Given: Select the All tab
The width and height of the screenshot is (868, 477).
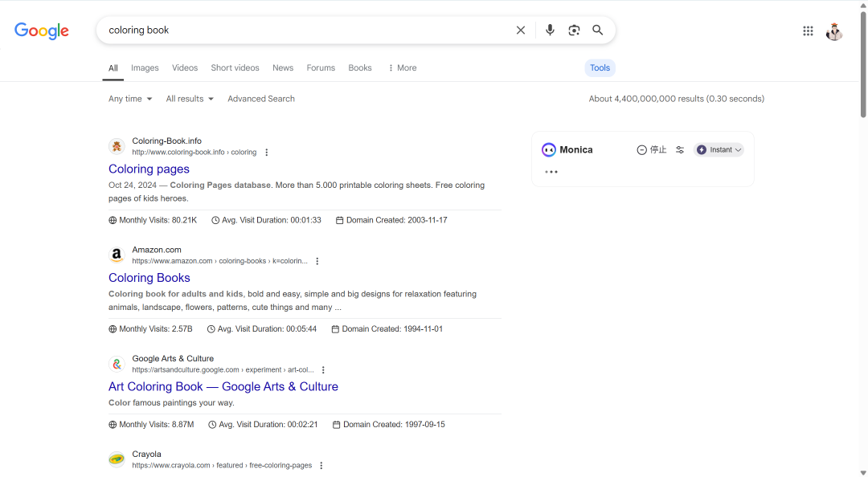Looking at the screenshot, I should click(113, 68).
